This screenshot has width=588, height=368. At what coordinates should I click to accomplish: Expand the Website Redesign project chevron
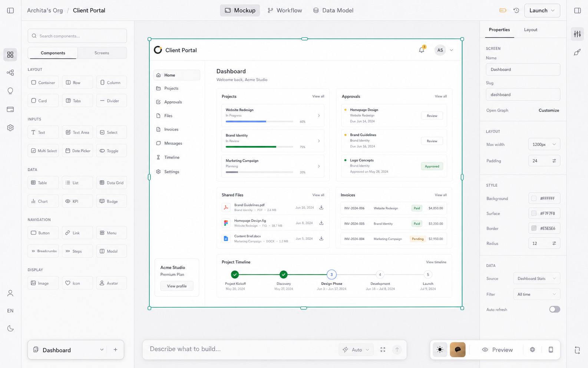[x=319, y=116]
